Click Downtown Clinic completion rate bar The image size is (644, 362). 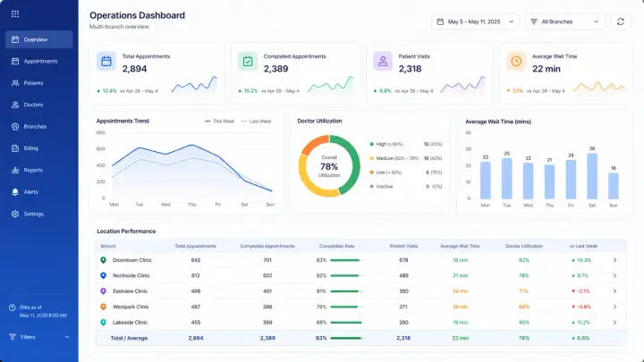(347, 260)
